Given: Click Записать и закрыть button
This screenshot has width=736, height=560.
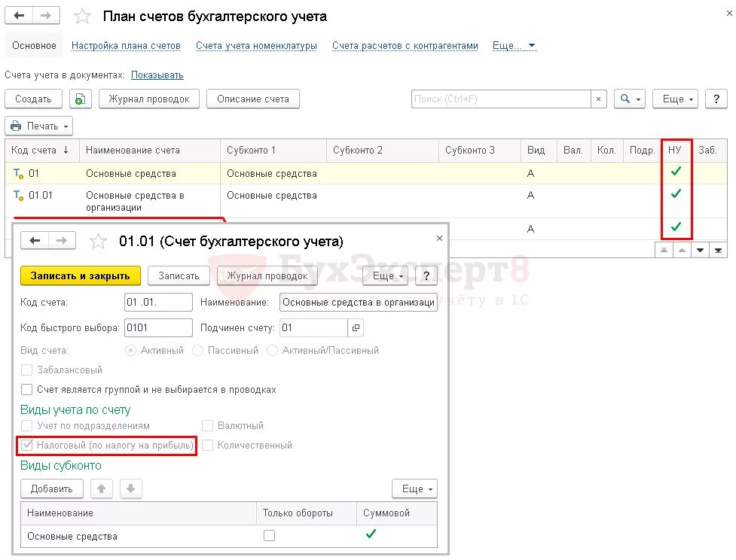Looking at the screenshot, I should (x=81, y=275).
